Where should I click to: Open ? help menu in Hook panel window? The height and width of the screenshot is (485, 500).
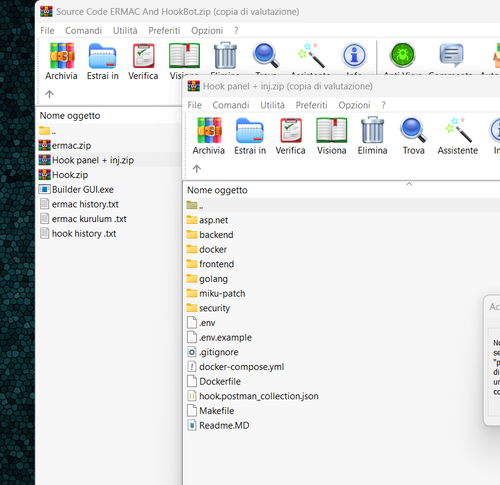click(x=383, y=105)
